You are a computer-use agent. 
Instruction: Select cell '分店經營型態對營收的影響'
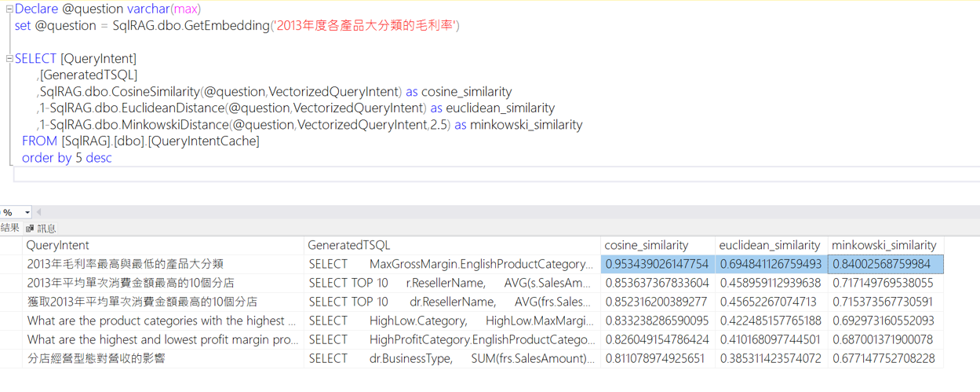163,358
